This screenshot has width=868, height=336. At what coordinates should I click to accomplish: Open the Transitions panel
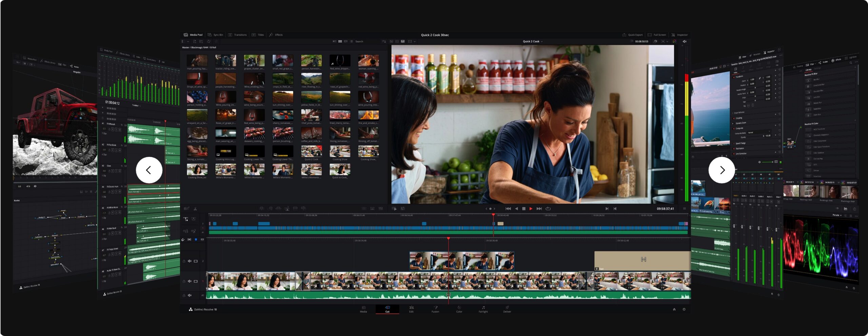(240, 35)
